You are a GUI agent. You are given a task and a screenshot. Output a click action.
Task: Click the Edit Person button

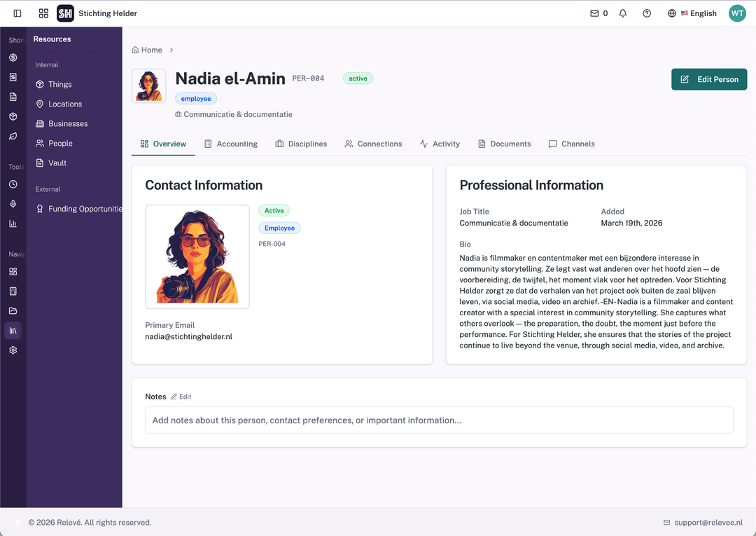pyautogui.click(x=709, y=79)
